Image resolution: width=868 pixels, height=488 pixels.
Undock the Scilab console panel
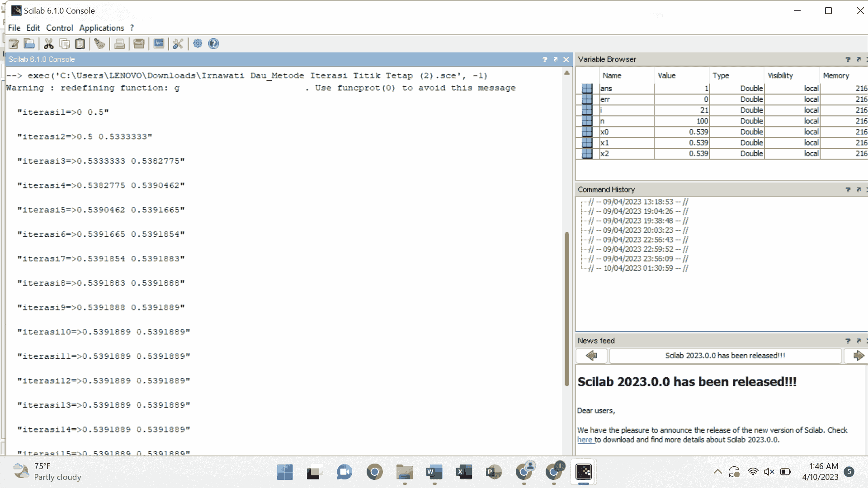coord(556,59)
